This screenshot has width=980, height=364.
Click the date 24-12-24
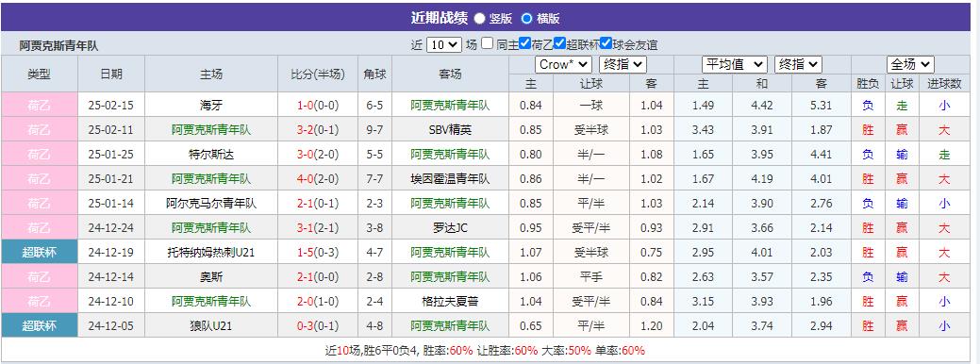pyautogui.click(x=111, y=228)
